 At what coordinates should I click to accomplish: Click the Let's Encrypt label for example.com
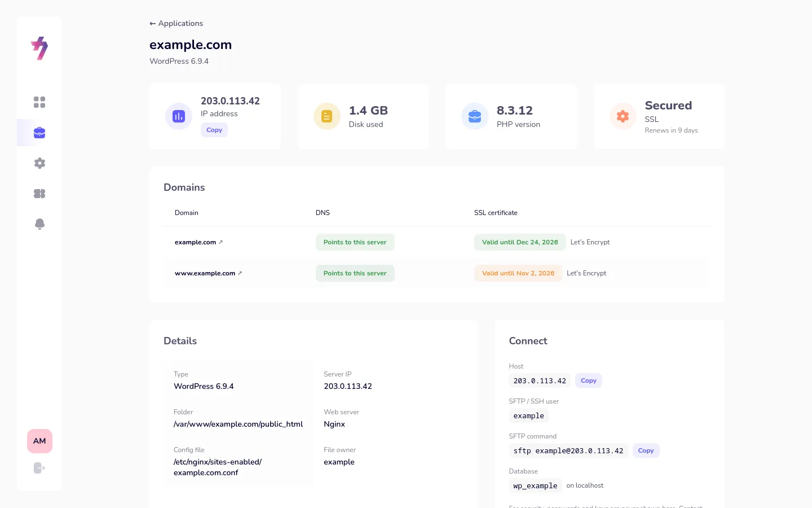click(x=590, y=242)
